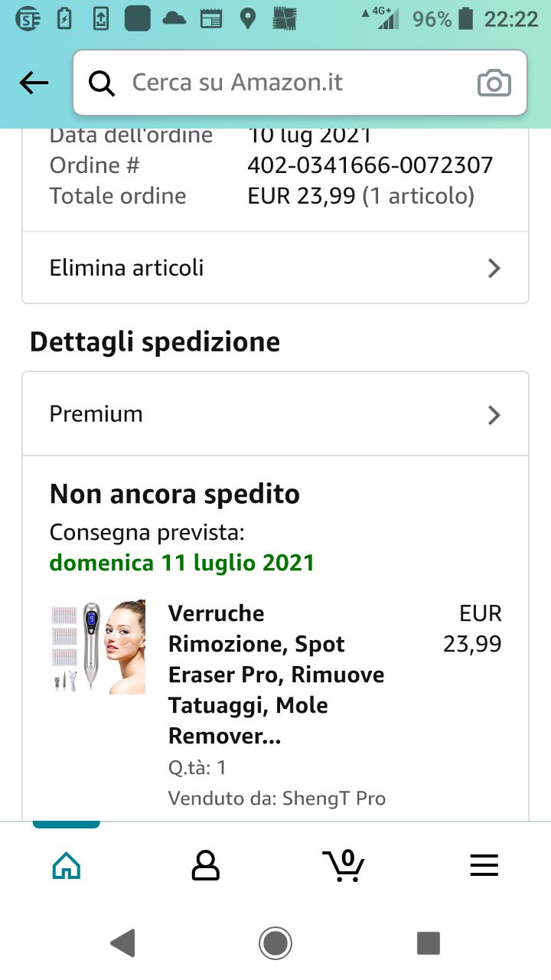
Task: Tap the location pin status bar icon
Action: coord(247,18)
